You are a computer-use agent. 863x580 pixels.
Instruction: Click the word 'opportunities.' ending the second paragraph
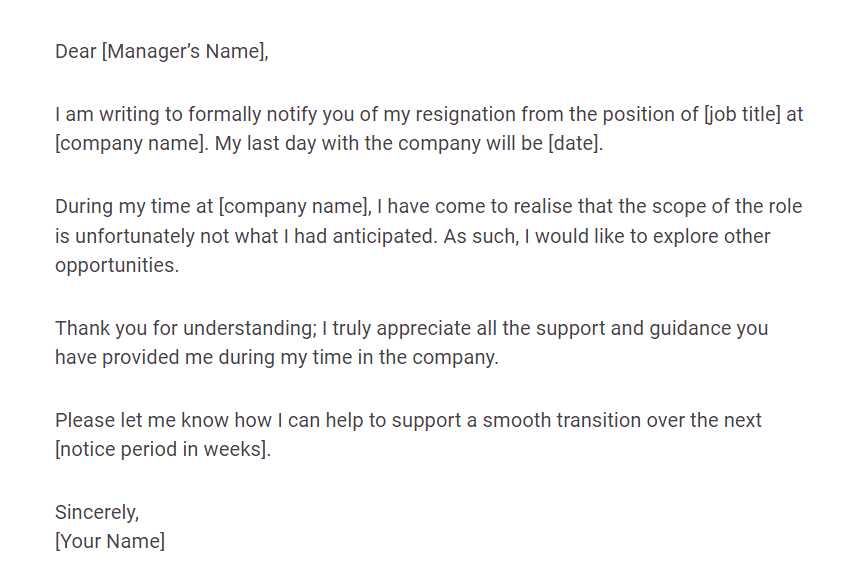click(x=117, y=265)
